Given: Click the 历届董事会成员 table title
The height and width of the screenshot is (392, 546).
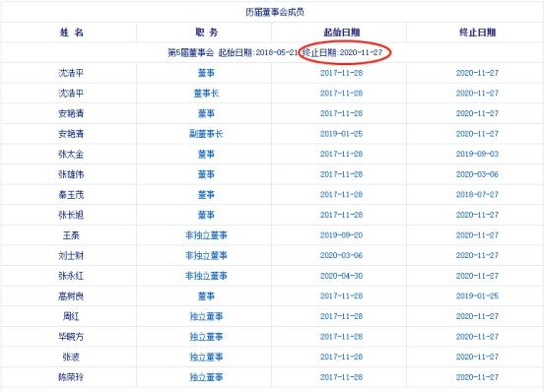Looking at the screenshot, I should (x=275, y=12).
